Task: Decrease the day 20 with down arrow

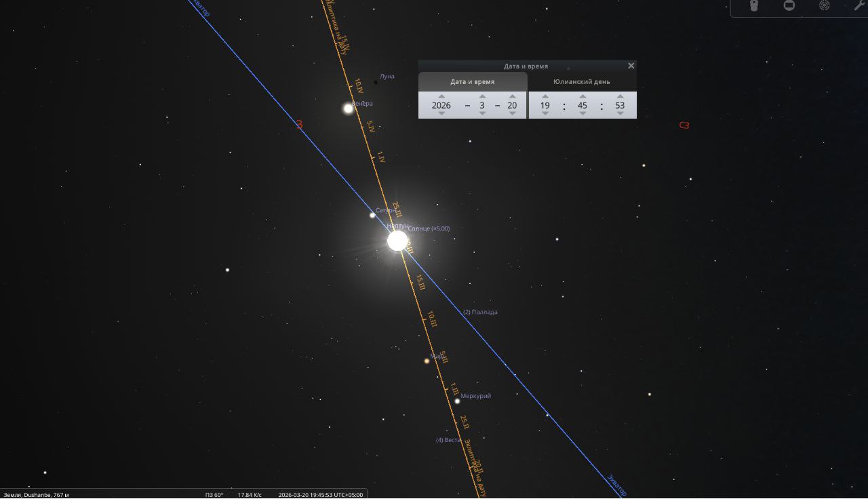Action: tap(512, 114)
